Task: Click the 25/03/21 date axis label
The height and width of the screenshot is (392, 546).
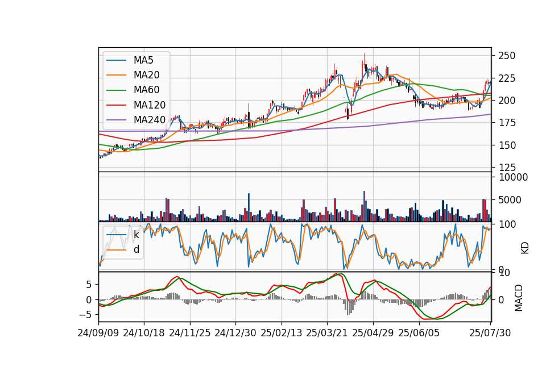Action: coord(327,333)
